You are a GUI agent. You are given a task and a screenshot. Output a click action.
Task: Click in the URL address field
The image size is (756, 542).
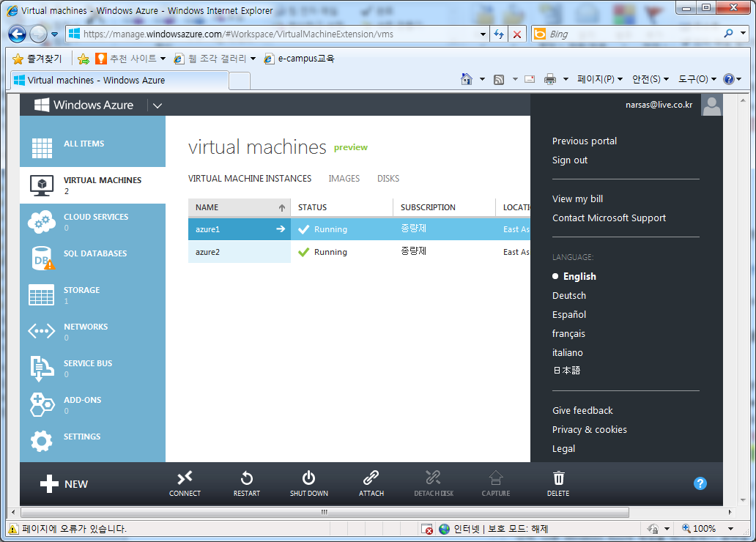[278, 34]
